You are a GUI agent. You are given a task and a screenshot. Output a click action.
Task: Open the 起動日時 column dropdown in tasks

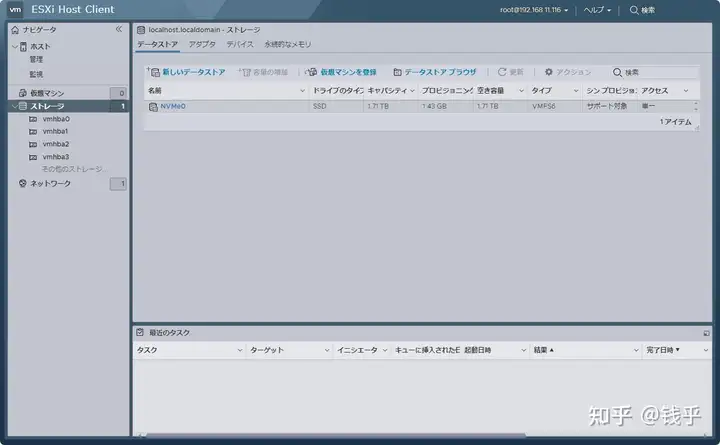click(x=523, y=350)
